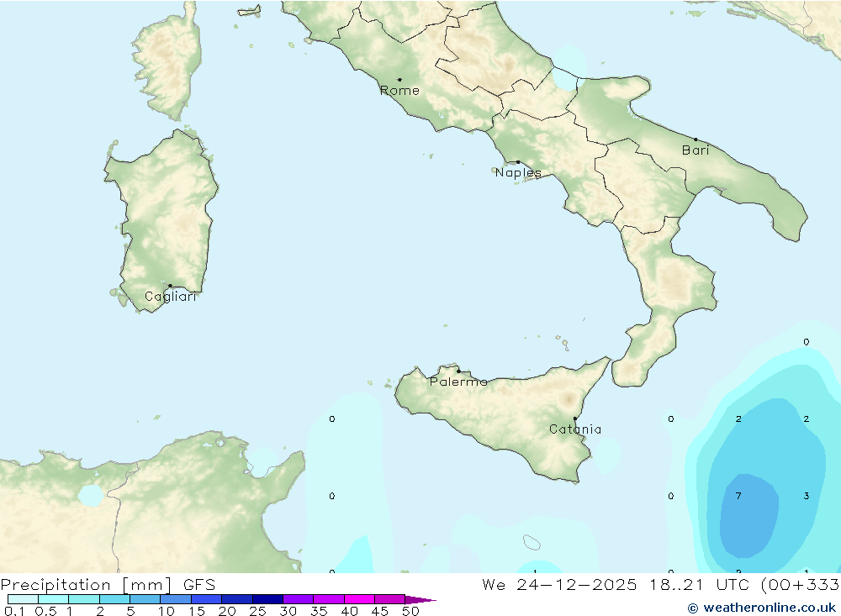Click the 7 mm precipitation value on map
This screenshot has width=841, height=616.
click(738, 496)
